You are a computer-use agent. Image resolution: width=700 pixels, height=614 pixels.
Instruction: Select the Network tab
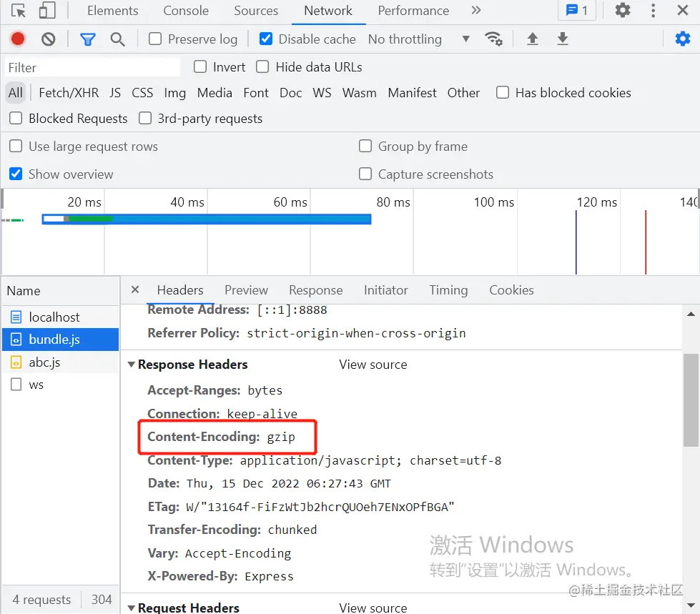(x=328, y=10)
